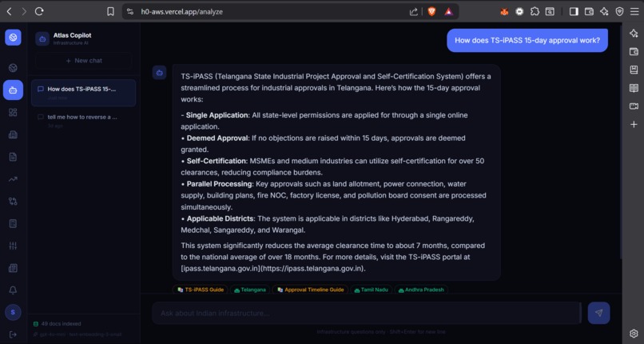644x344 pixels.
Task: Click the address bar URL h0-aws.vercel.app/analyze
Action: [181, 11]
